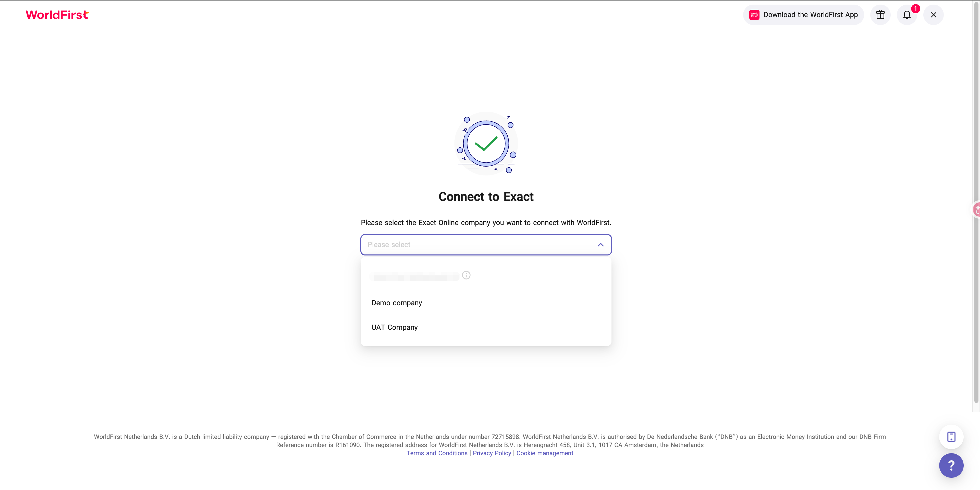Click the green checkmark illustration
This screenshot has height=490, width=980.
pos(486,144)
